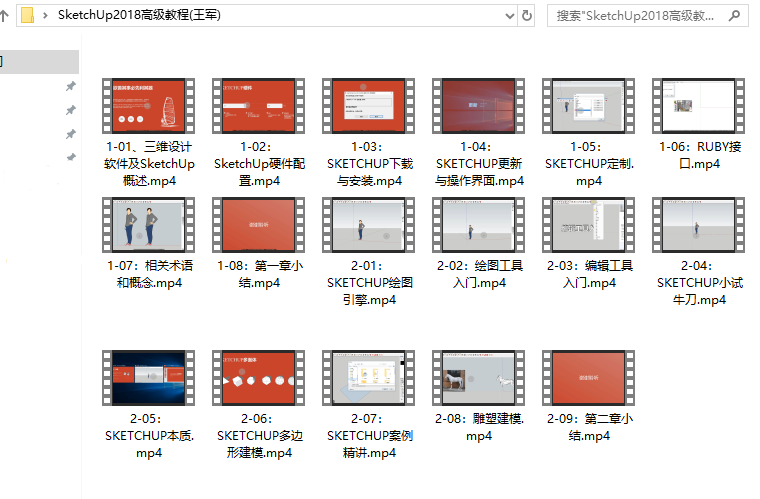Select the highlighted navigation pane item
760x499 pixels.
pyautogui.click(x=39, y=62)
